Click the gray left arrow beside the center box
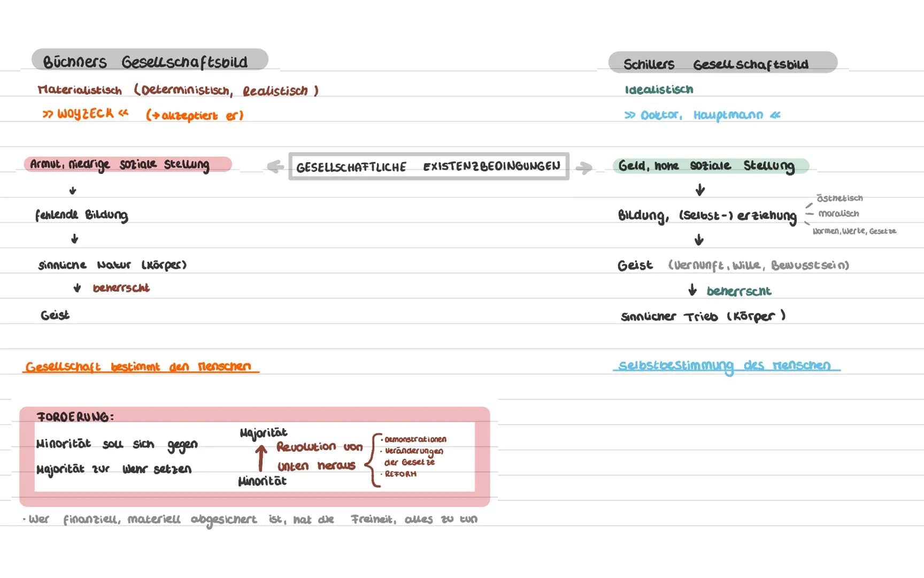 pyautogui.click(x=275, y=166)
